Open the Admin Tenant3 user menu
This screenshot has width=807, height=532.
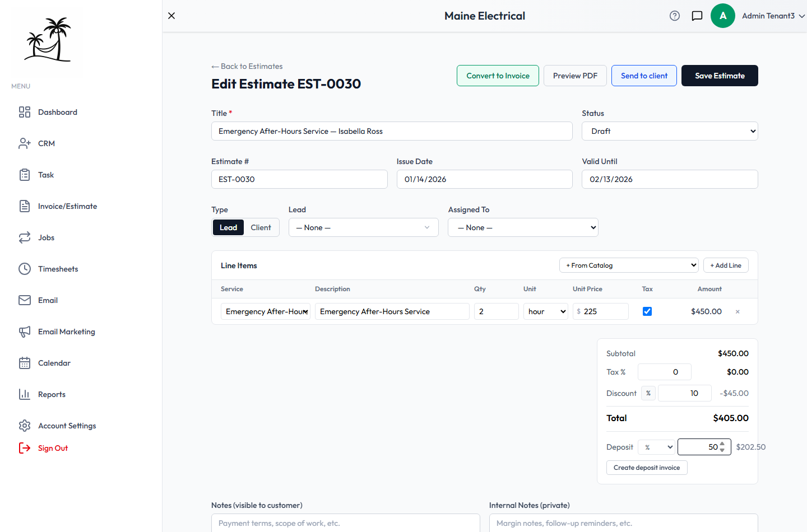773,16
